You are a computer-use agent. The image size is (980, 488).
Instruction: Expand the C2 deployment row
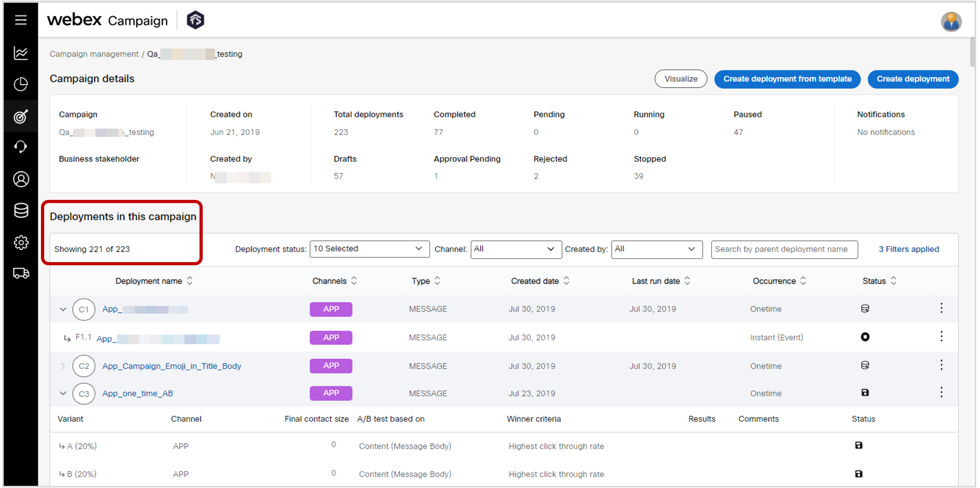pos(63,366)
